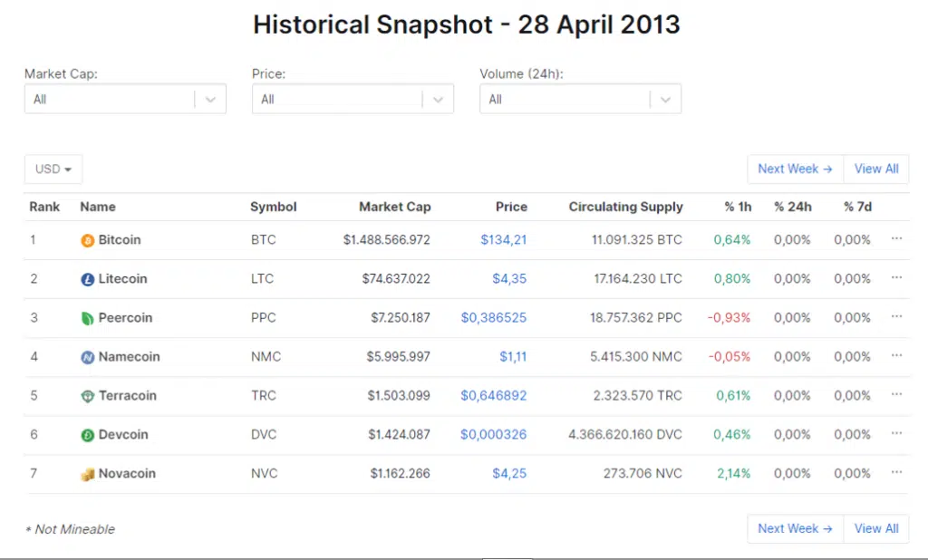The height and width of the screenshot is (560, 928).
Task: Open the Litecoin price link $4,35
Action: (509, 279)
